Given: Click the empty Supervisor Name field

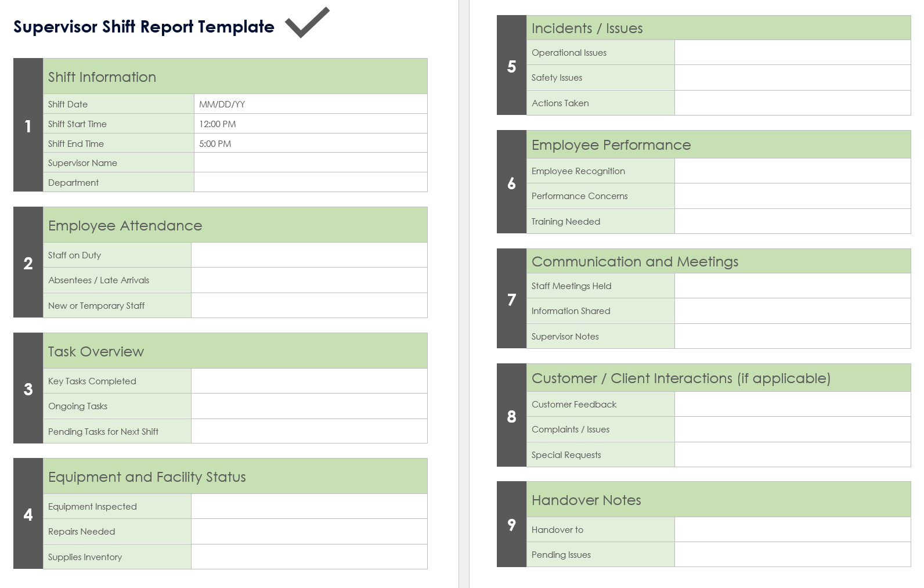Looking at the screenshot, I should (x=311, y=163).
